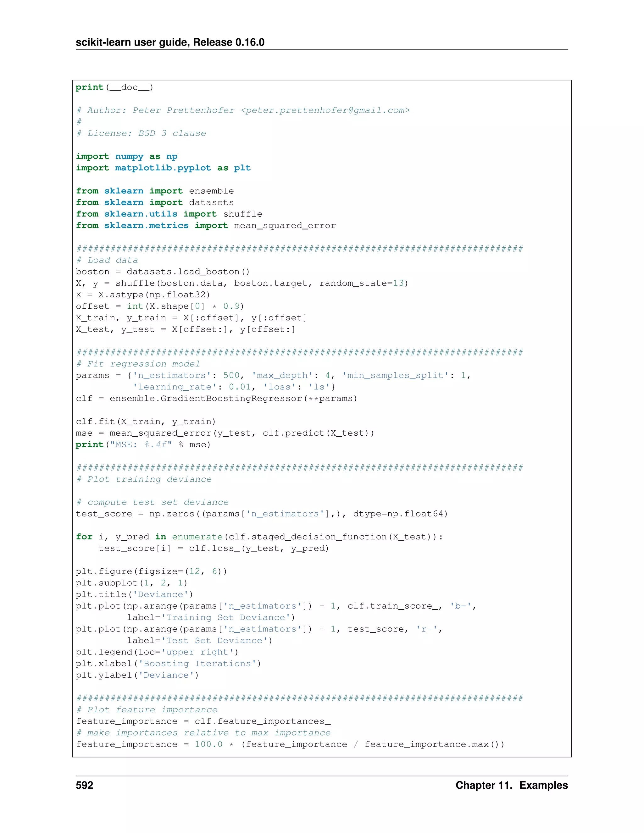
Task: Click the 'mean_squared_error' import line
Action: 206,225
